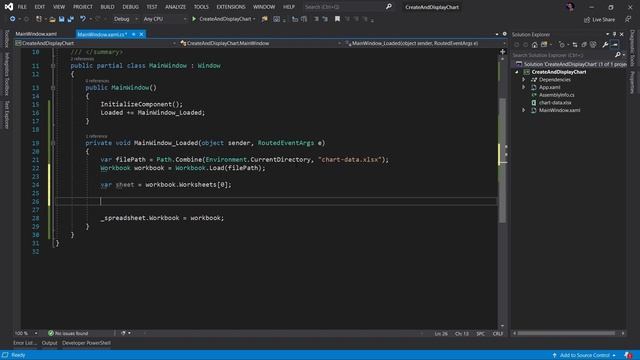Focus Search Solution Explorer field
Image resolution: width=640 pixels, height=360 pixels.
click(x=562, y=55)
